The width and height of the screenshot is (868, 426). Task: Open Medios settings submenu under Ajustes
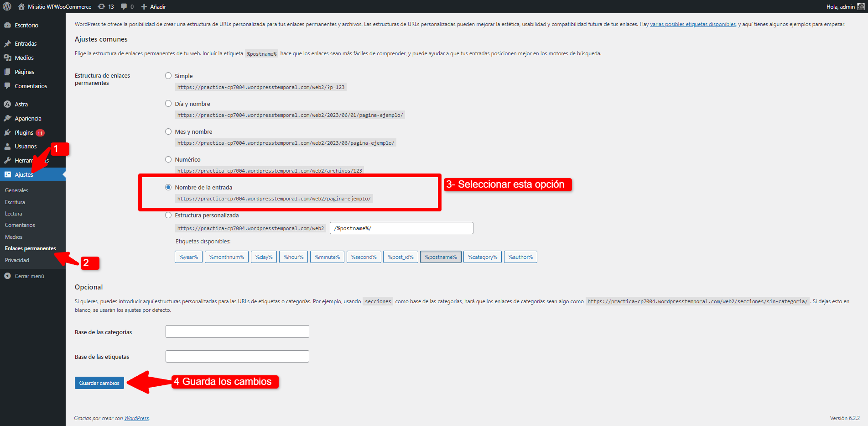[x=14, y=237]
